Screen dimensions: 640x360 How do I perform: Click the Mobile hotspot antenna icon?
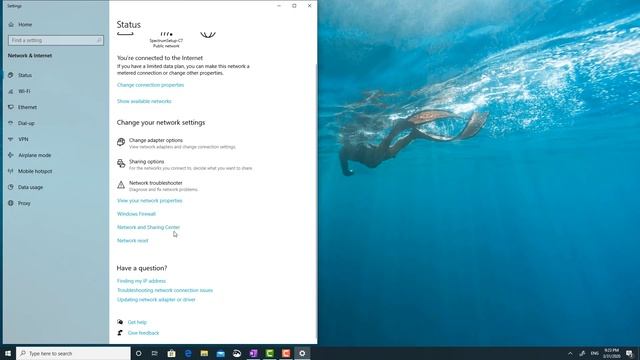click(x=11, y=171)
